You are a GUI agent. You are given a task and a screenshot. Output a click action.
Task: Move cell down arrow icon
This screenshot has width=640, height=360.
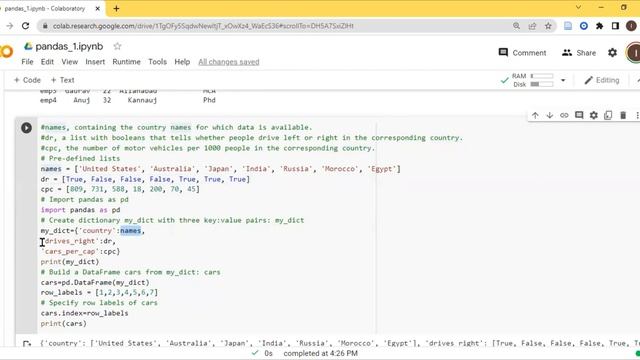tap(550, 116)
